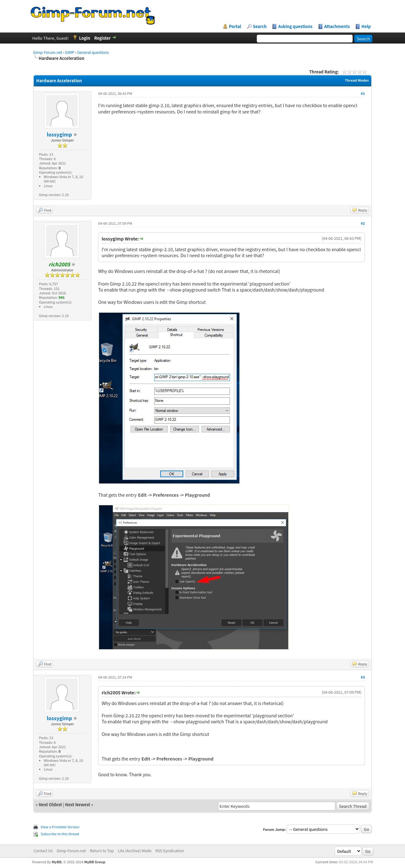Viewport: 405px width, 868px height.
Task: Click the Search Thread button
Action: 352,806
